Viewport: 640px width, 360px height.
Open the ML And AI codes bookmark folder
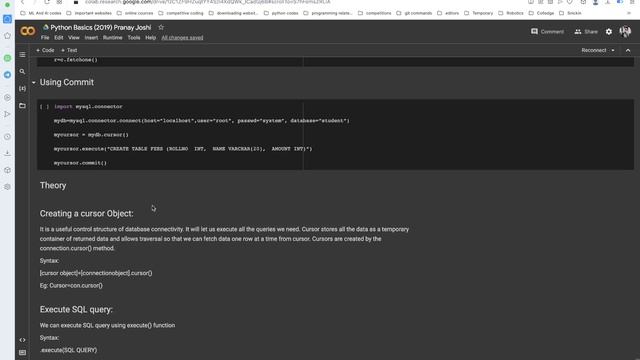(41, 13)
